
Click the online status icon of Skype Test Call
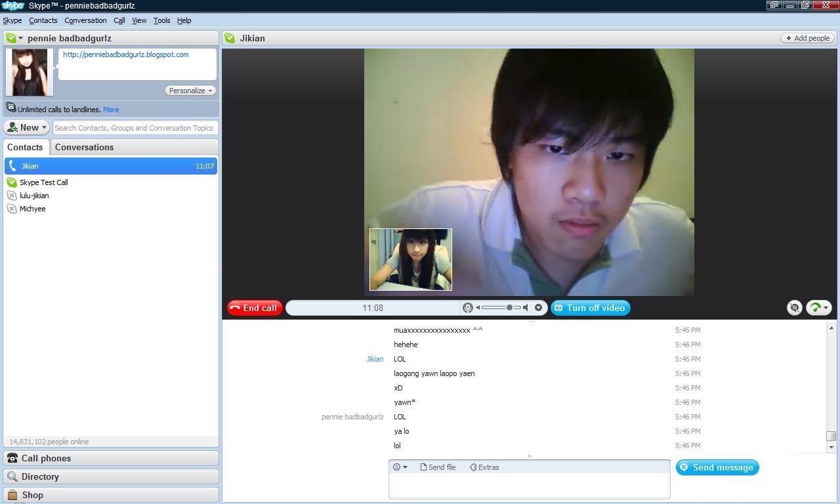11,182
